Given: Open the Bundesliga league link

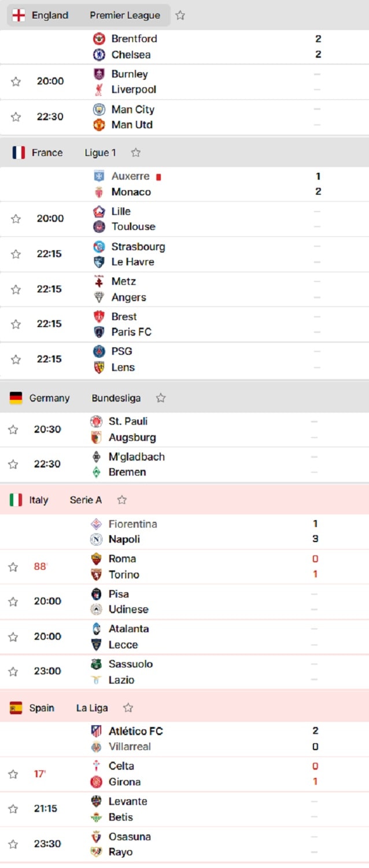Looking at the screenshot, I should (116, 398).
